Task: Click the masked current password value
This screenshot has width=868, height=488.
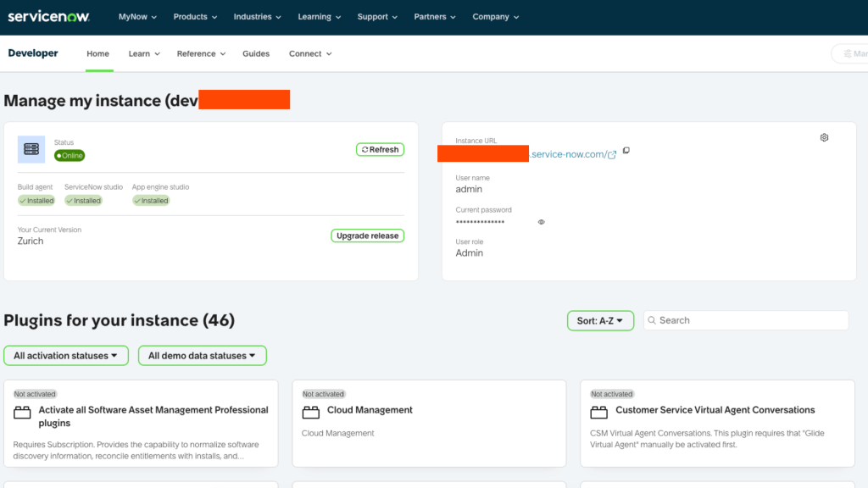Action: click(x=480, y=222)
